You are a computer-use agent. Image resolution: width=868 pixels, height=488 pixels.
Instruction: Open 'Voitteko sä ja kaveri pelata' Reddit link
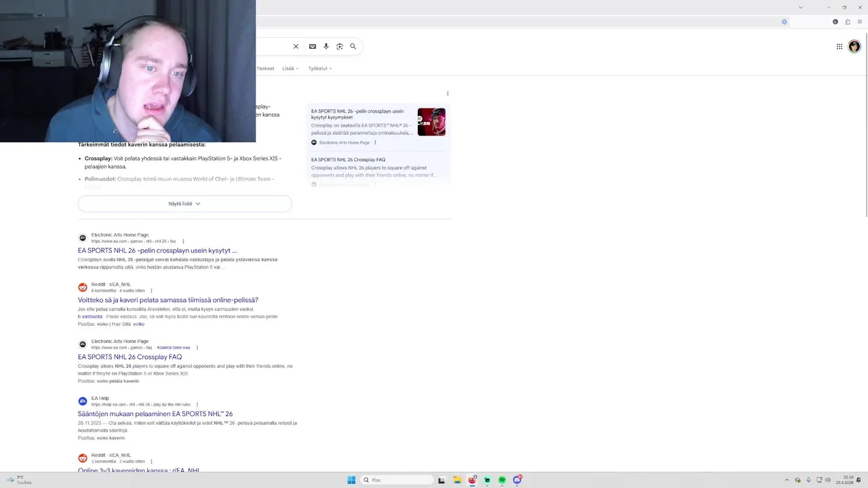[x=168, y=300]
